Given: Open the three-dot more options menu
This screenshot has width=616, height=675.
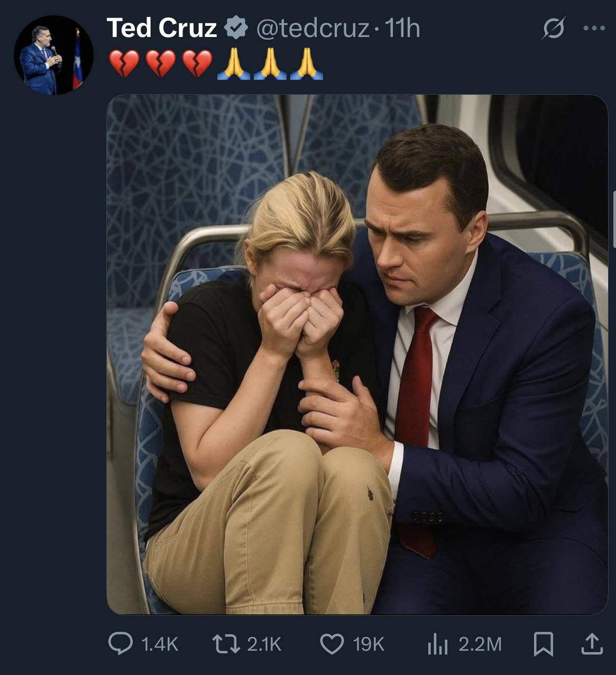Looking at the screenshot, I should pos(594,28).
